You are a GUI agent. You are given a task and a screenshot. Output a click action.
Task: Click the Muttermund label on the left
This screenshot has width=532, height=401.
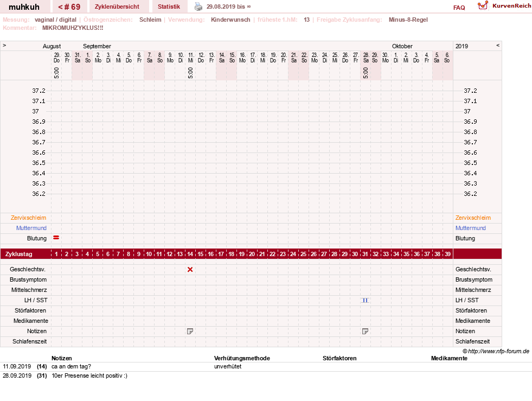pyautogui.click(x=31, y=228)
